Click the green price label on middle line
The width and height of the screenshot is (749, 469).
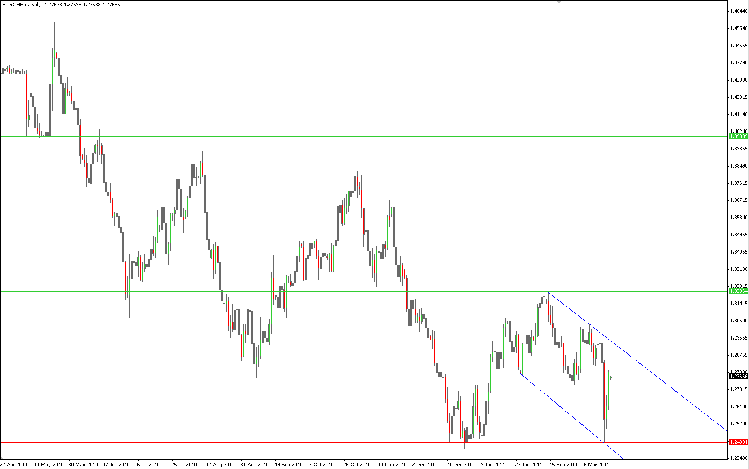(738, 291)
